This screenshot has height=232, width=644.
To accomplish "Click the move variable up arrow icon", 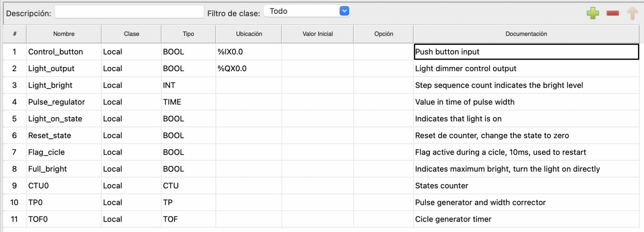I will [632, 13].
